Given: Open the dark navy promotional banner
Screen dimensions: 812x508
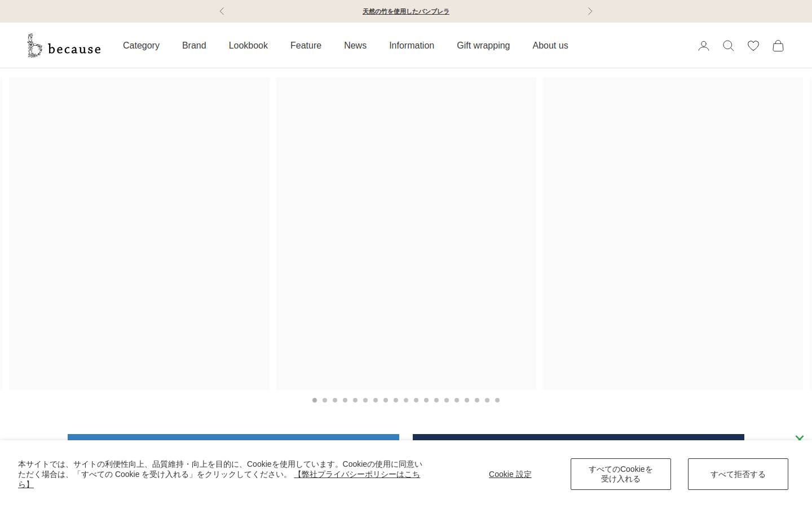Looking at the screenshot, I should tap(579, 437).
